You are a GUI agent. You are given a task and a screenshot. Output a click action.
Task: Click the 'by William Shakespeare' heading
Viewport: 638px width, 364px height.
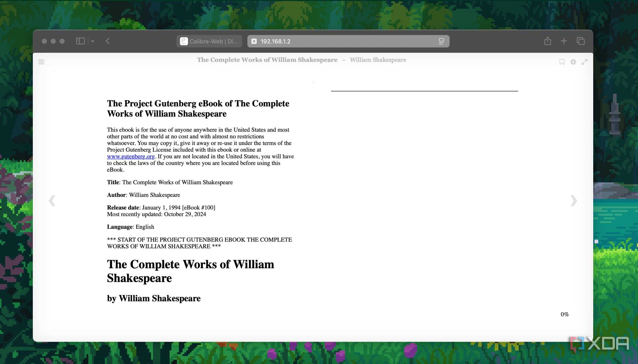pos(154,298)
